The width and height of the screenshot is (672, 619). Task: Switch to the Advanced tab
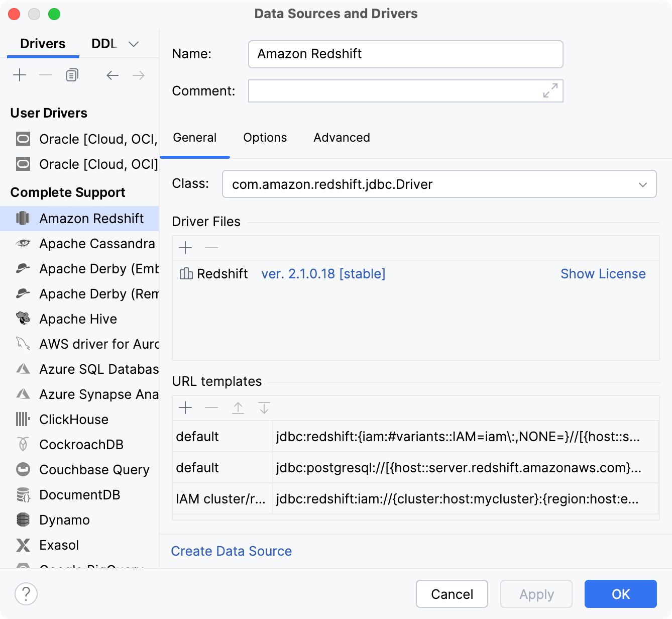click(342, 138)
